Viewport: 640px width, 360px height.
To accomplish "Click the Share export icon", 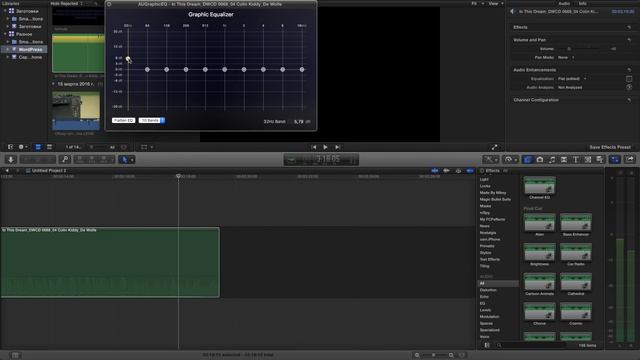I will [630, 160].
